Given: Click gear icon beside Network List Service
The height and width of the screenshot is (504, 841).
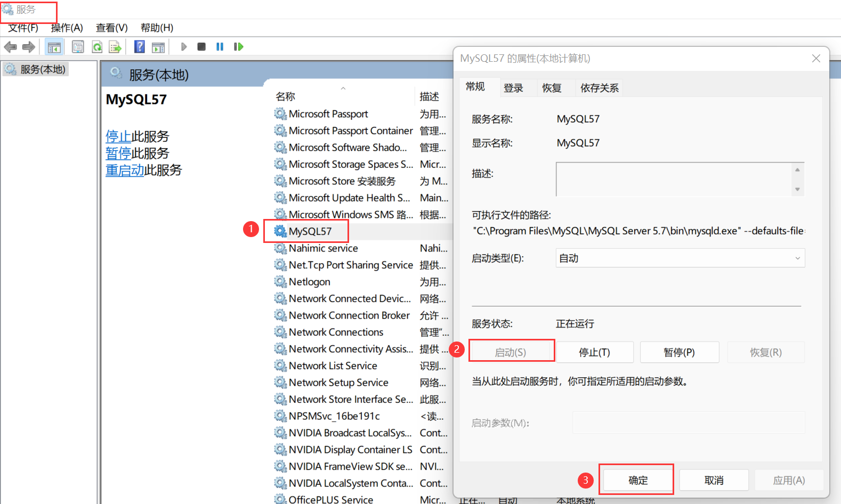Looking at the screenshot, I should (x=280, y=365).
